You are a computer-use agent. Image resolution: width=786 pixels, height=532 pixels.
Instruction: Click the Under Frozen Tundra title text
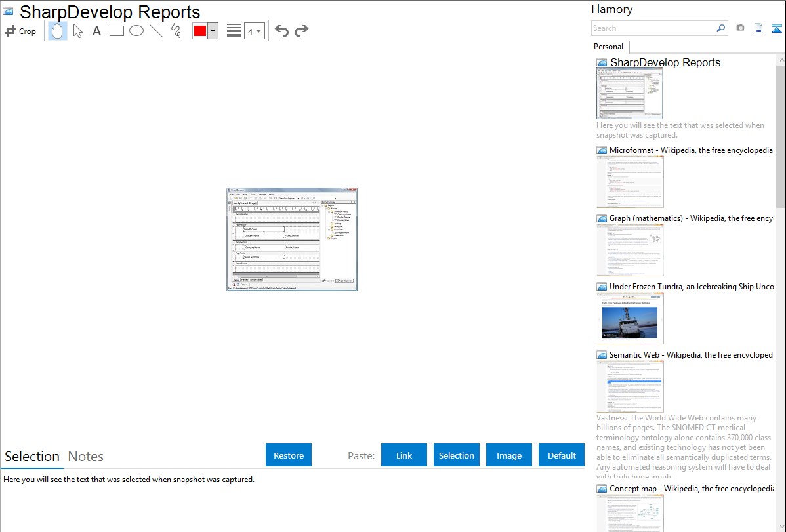click(x=692, y=286)
